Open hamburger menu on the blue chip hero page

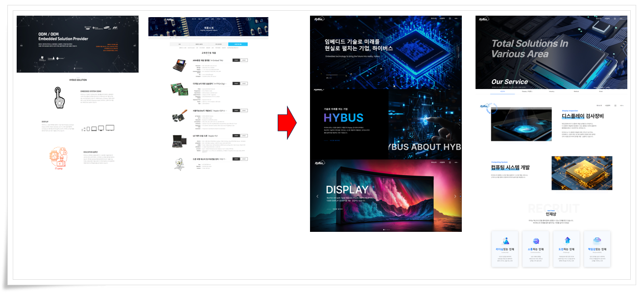[450, 19]
